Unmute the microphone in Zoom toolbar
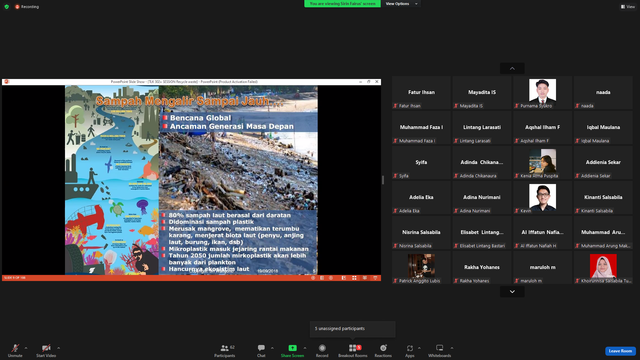This screenshot has width=640, height=360. (15, 350)
